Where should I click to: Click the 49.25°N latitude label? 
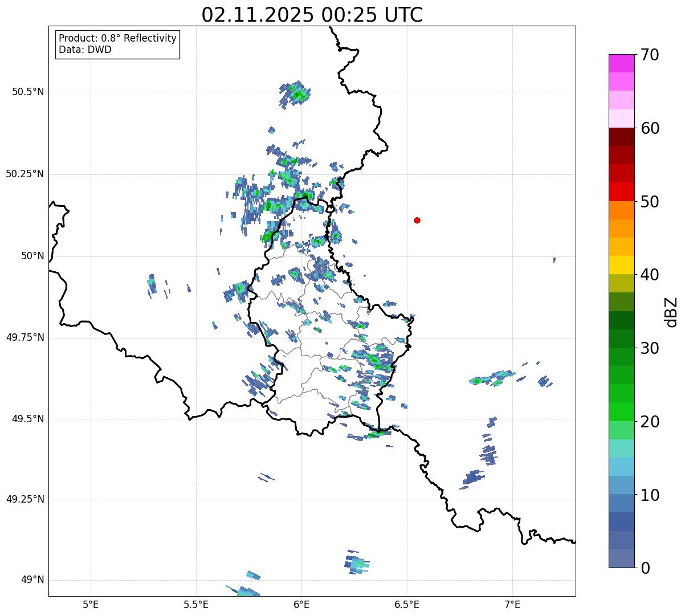25,500
